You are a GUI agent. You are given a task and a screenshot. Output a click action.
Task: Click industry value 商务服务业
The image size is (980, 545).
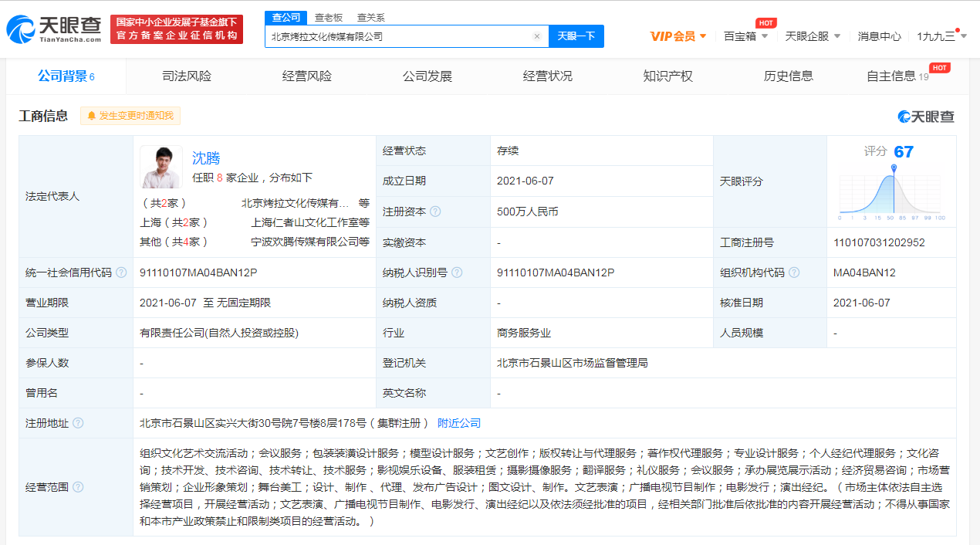524,333
